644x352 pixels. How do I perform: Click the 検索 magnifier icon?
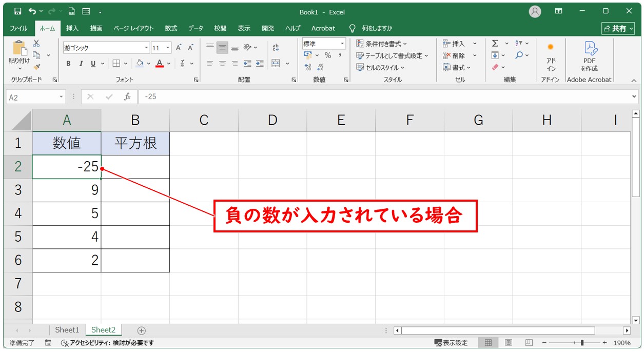pyautogui.click(x=519, y=55)
